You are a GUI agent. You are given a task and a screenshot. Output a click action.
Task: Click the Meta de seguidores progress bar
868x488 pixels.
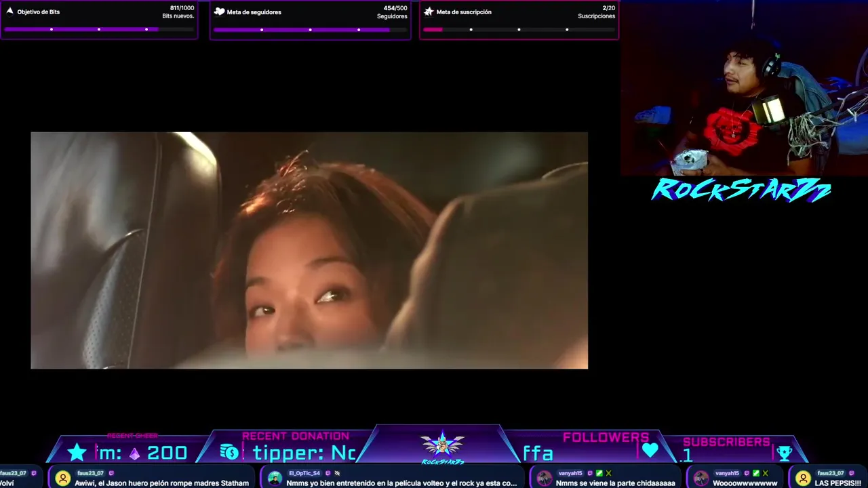click(310, 29)
